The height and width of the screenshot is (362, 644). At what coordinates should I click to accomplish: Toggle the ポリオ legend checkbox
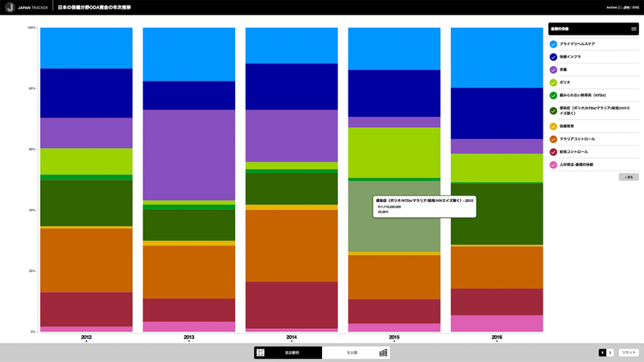point(553,82)
